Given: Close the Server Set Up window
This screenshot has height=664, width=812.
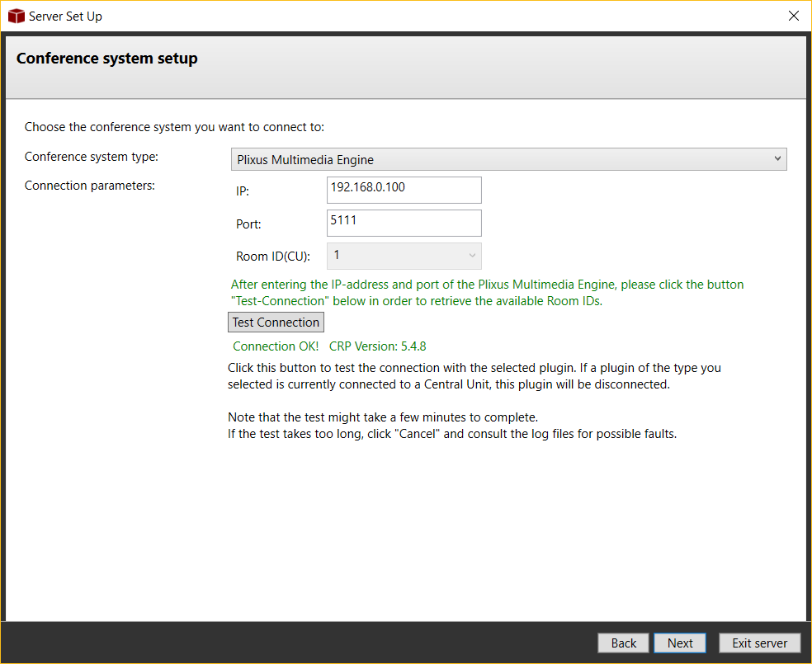Looking at the screenshot, I should (x=793, y=16).
